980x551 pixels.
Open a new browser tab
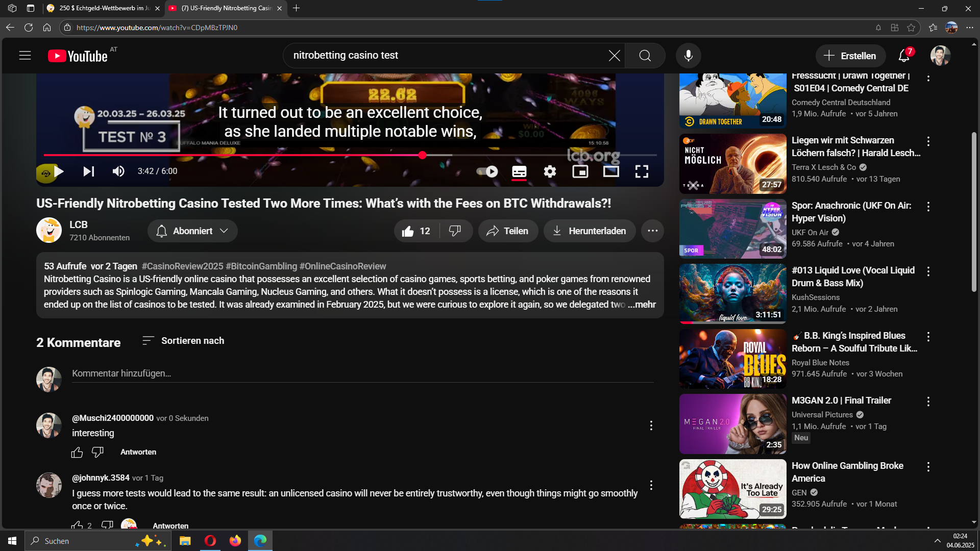click(296, 8)
